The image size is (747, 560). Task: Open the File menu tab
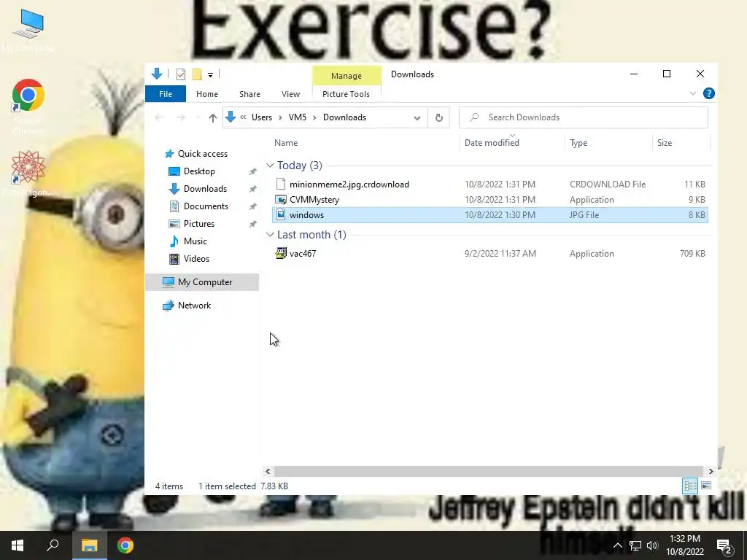(166, 94)
